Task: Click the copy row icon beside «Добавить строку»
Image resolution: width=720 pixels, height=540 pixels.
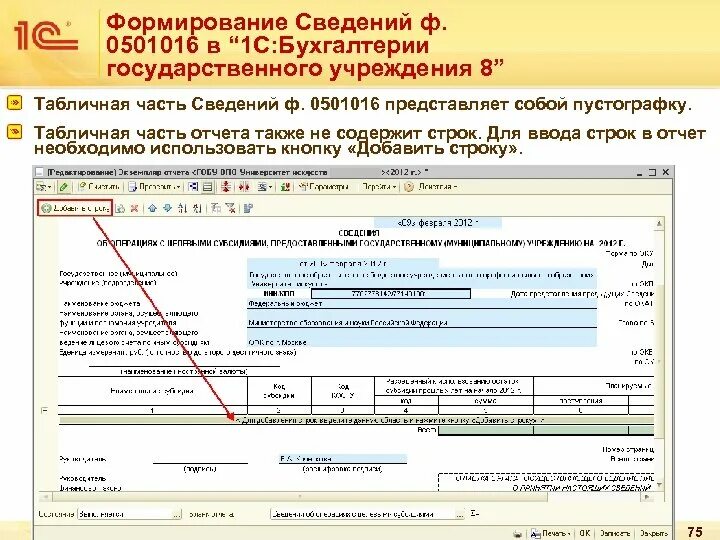Action: click(120, 208)
